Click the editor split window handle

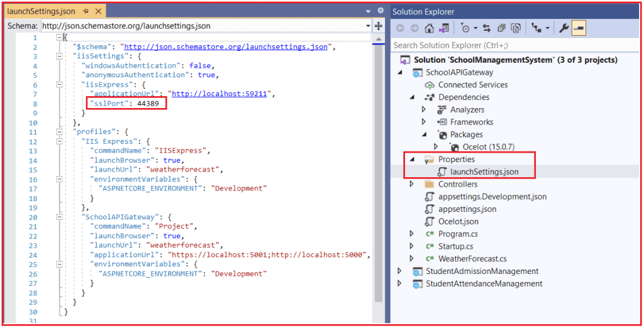[379, 26]
